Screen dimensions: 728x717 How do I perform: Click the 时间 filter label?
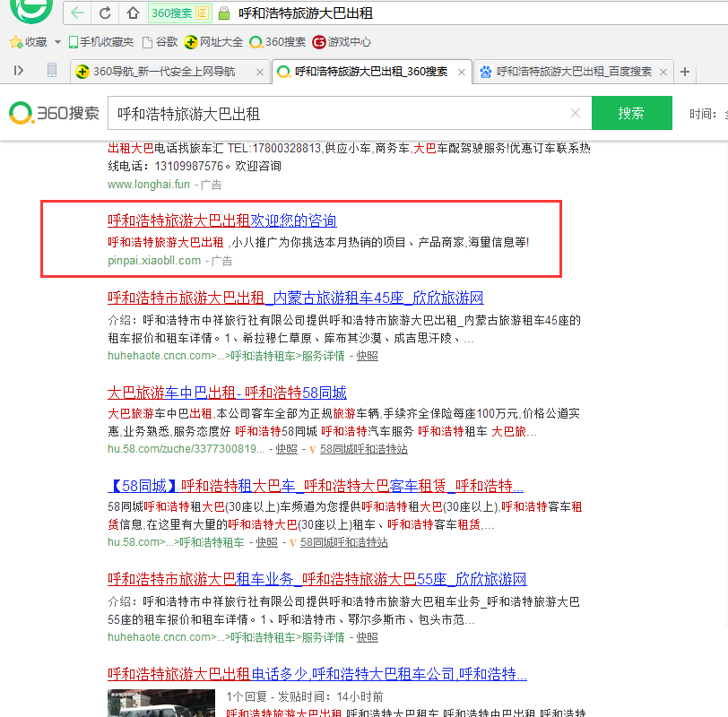click(703, 114)
